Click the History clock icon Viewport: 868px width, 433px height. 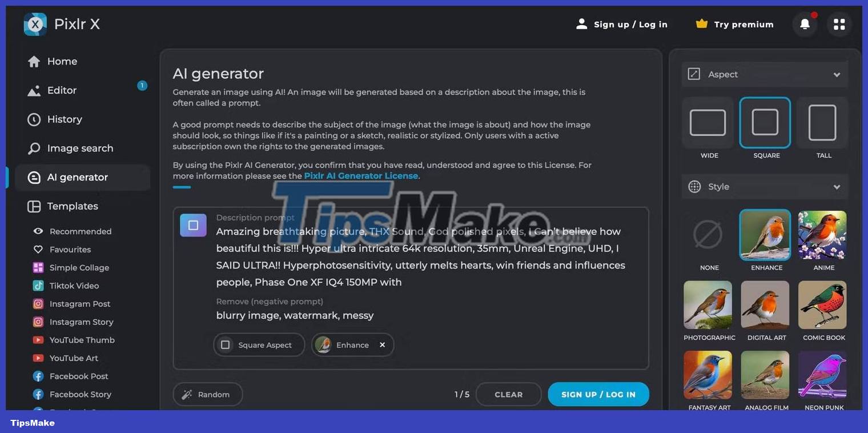(x=34, y=119)
